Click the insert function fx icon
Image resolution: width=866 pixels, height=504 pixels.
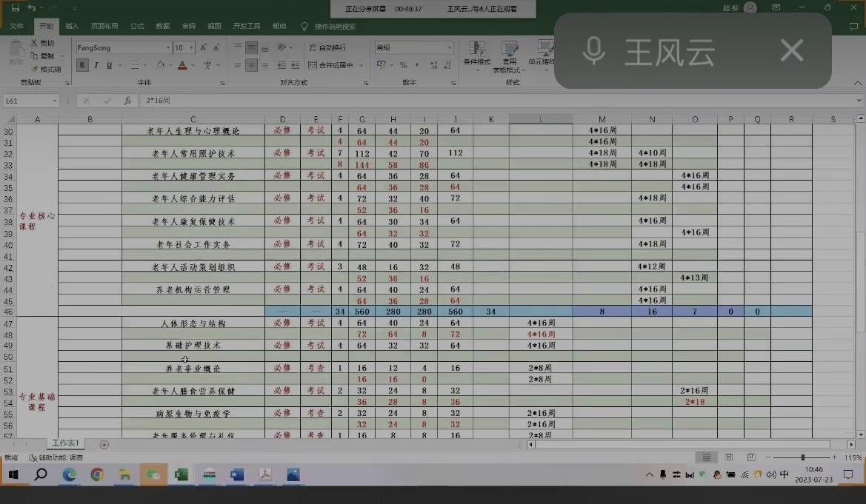coord(127,101)
